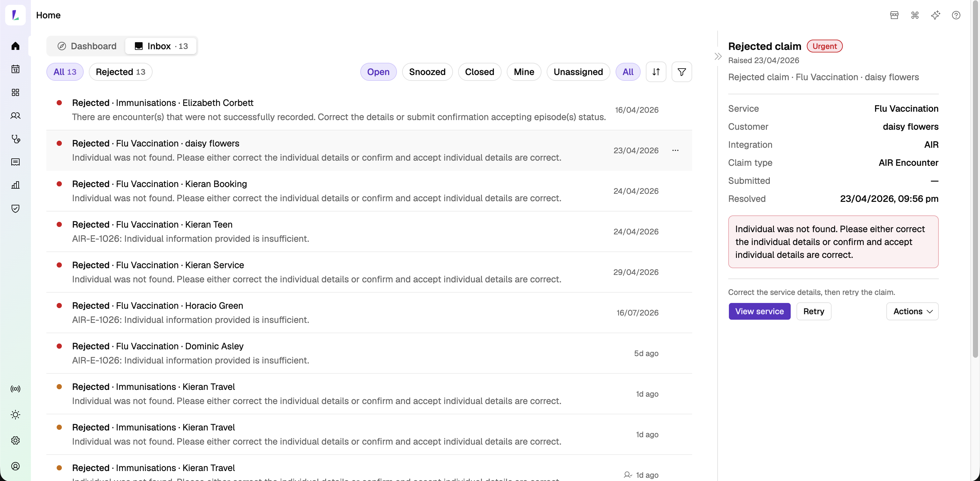Click the sparkle AI assistant icon
Screen dimensions: 980x481
click(x=936, y=15)
